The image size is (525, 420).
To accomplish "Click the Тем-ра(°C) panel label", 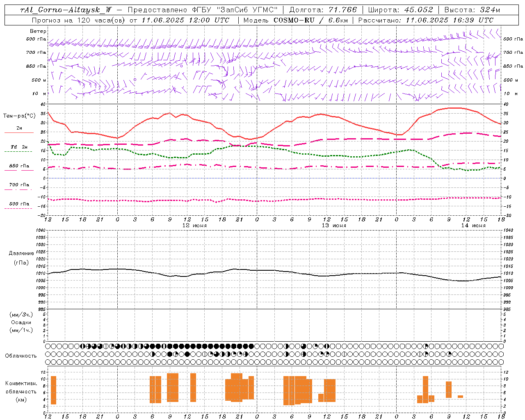I will tap(19, 116).
